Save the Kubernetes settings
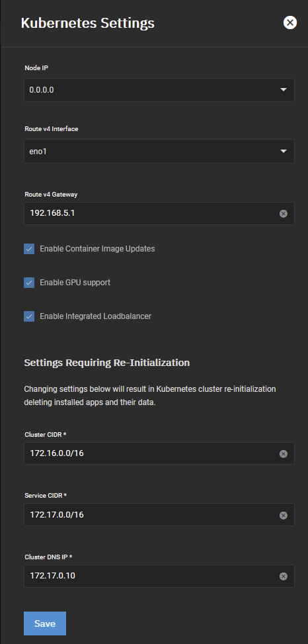Viewport: 308px width, 644px height. click(45, 623)
